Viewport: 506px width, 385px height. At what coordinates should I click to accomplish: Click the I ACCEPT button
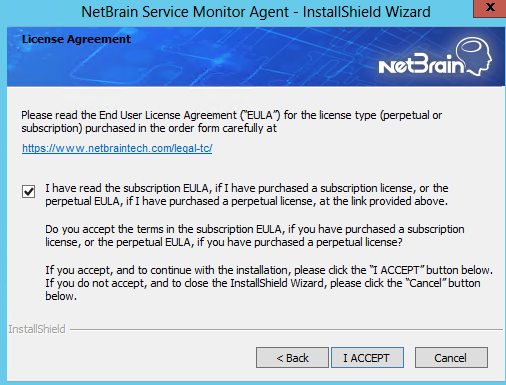pyautogui.click(x=367, y=358)
